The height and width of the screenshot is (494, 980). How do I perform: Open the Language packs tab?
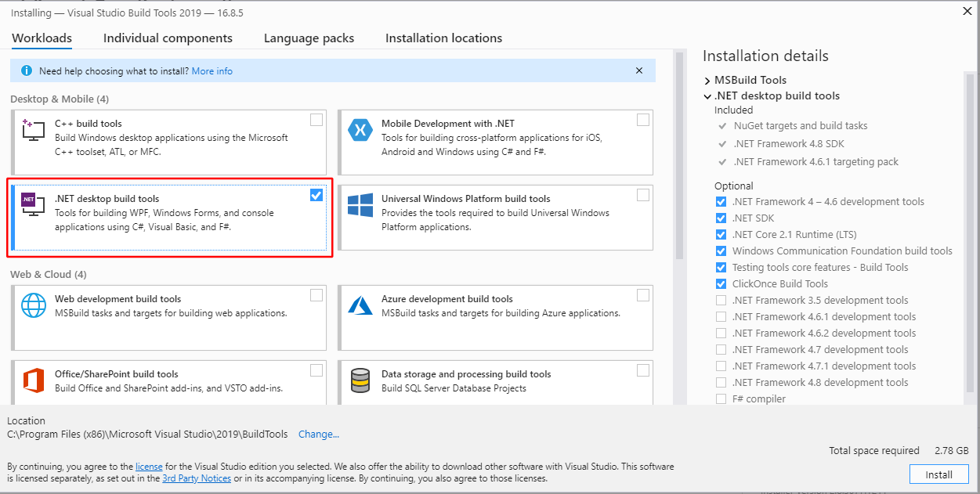[x=309, y=38]
